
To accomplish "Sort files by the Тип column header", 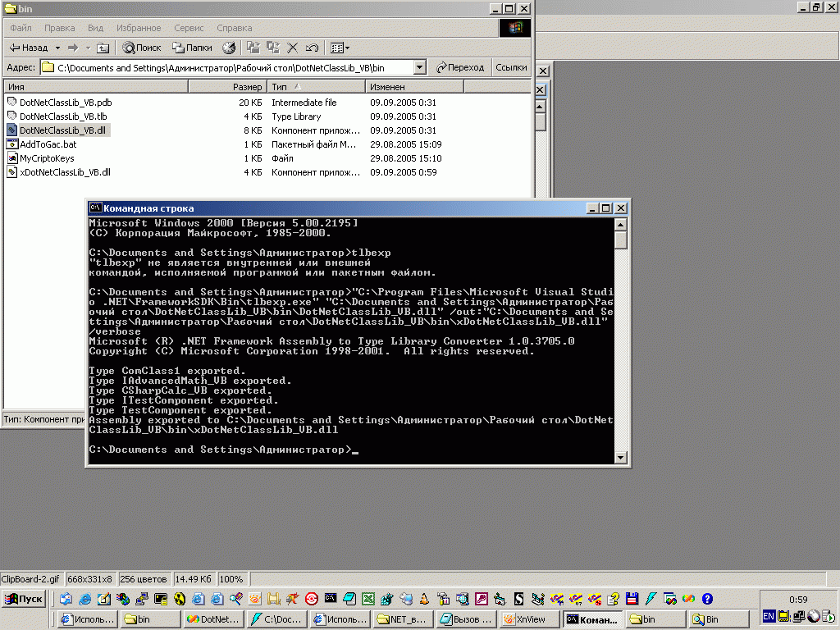I will [x=316, y=87].
